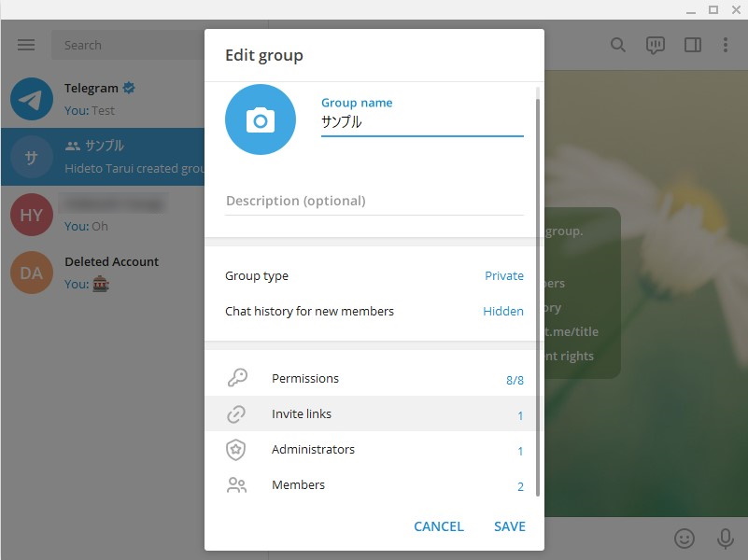The height and width of the screenshot is (560, 748).
Task: Select the 'You: Oh' chat preview
Action: click(86, 227)
